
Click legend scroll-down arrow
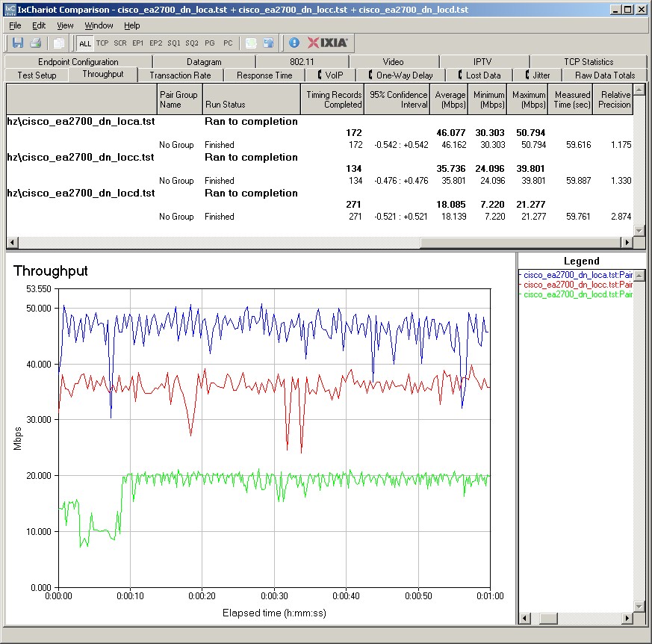click(x=639, y=607)
